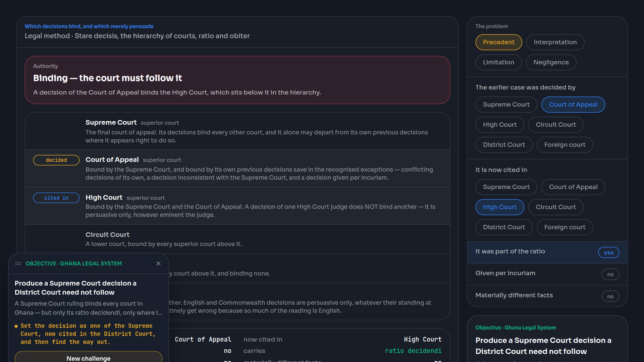Close the objective popup panel

(x=158, y=263)
